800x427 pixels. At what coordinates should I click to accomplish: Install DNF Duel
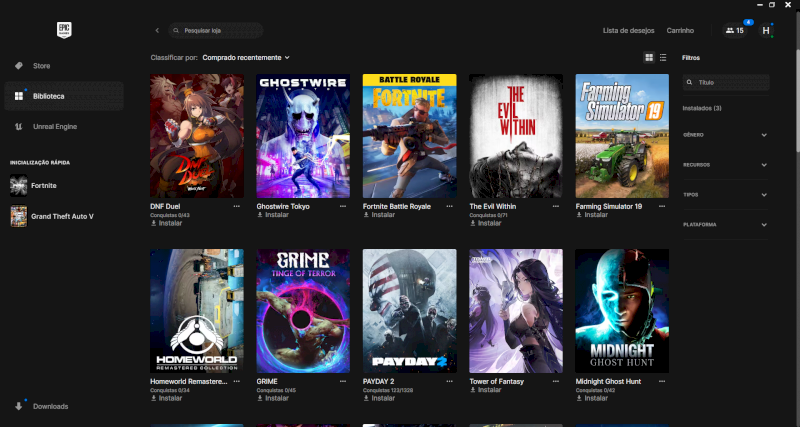(166, 223)
